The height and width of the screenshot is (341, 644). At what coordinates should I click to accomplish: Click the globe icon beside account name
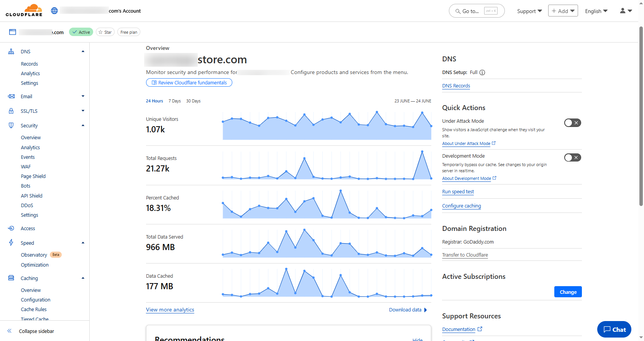tap(54, 11)
